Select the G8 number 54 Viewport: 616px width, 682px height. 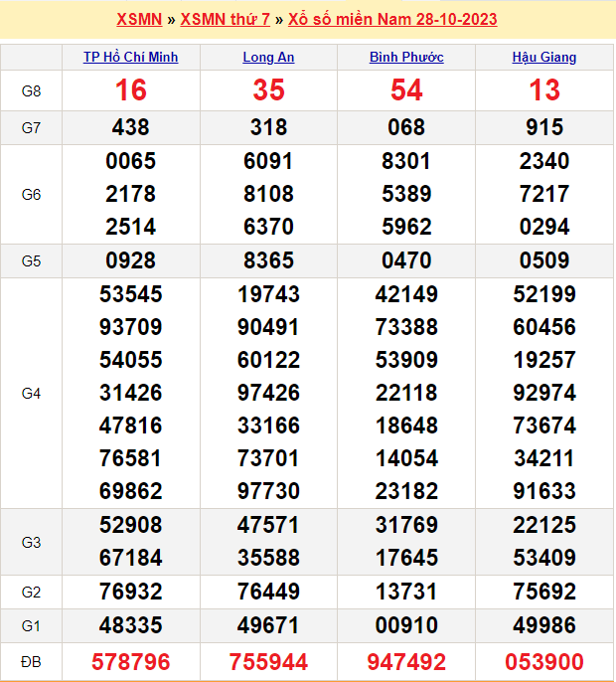click(x=406, y=90)
